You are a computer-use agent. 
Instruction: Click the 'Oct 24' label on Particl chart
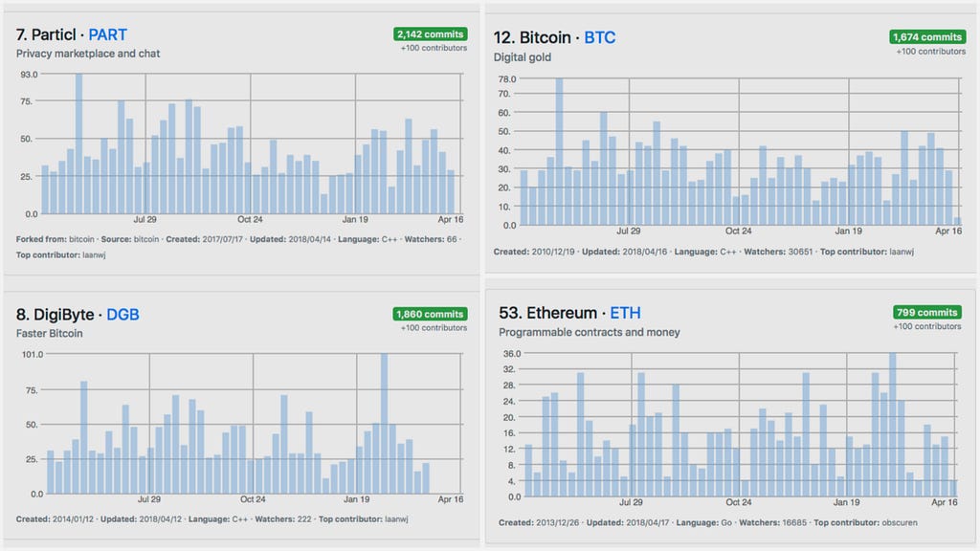click(x=250, y=219)
